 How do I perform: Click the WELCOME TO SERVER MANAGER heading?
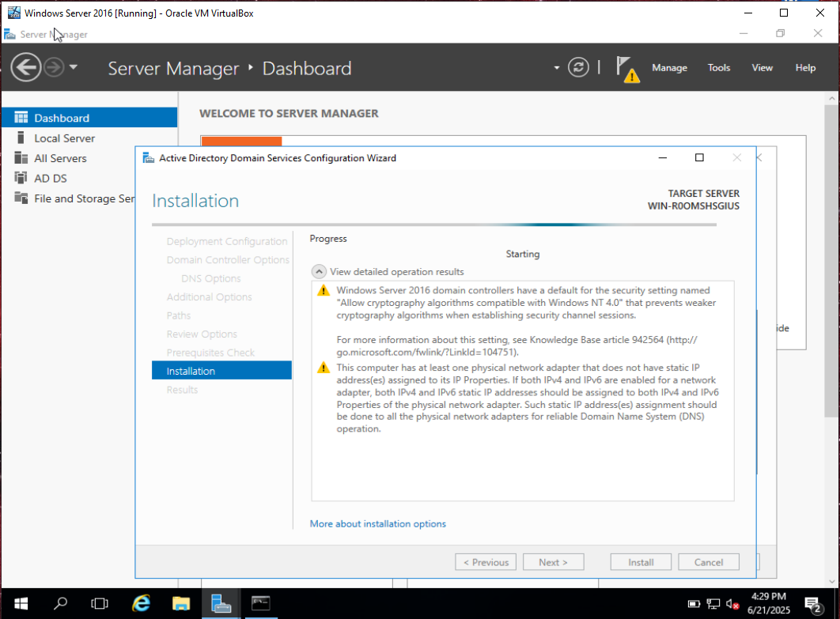click(x=289, y=114)
